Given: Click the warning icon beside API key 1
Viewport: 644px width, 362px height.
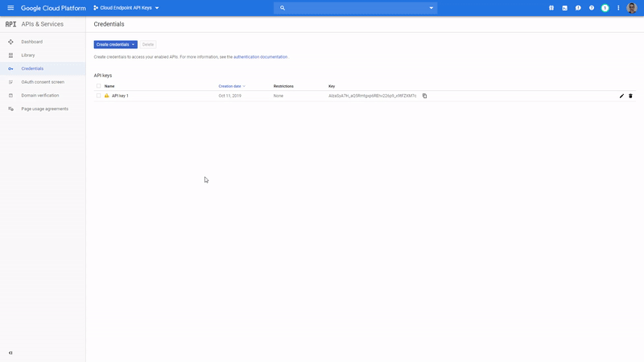Looking at the screenshot, I should click(107, 96).
